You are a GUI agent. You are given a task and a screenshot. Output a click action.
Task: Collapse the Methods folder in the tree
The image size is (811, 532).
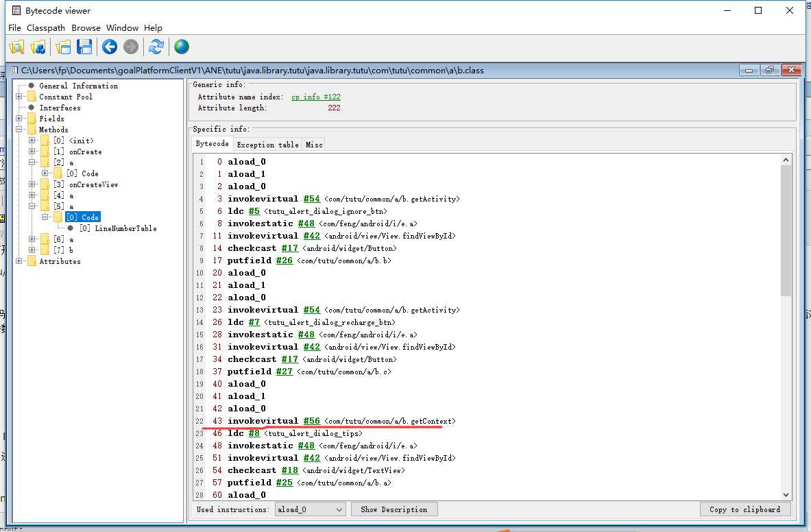(19, 130)
